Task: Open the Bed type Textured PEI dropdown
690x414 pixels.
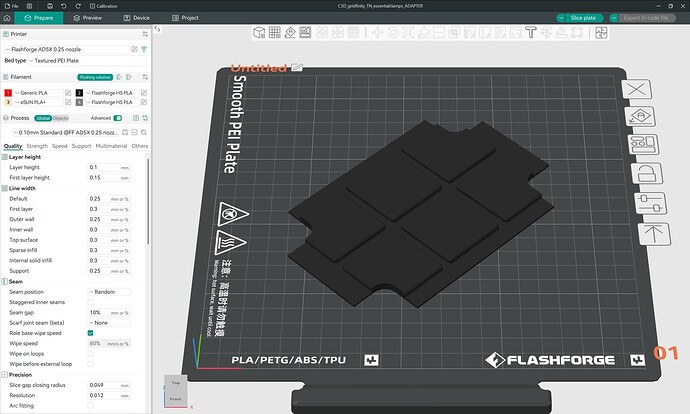Action: (x=87, y=61)
